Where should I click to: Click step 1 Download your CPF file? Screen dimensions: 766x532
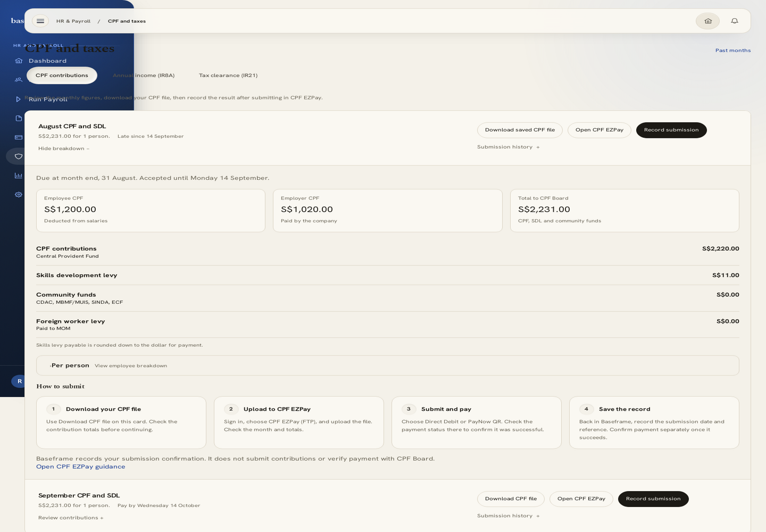[x=121, y=422]
